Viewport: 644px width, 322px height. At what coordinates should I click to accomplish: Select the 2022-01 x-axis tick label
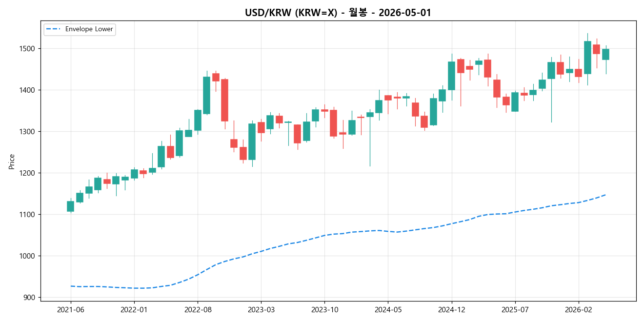click(x=134, y=309)
